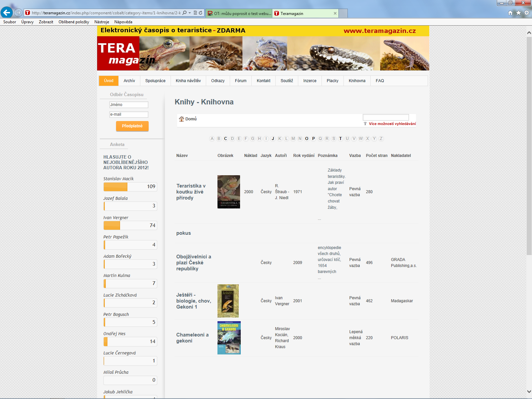The height and width of the screenshot is (399, 532).
Task: Open the address bar history dropdown arrow
Action: pos(190,13)
